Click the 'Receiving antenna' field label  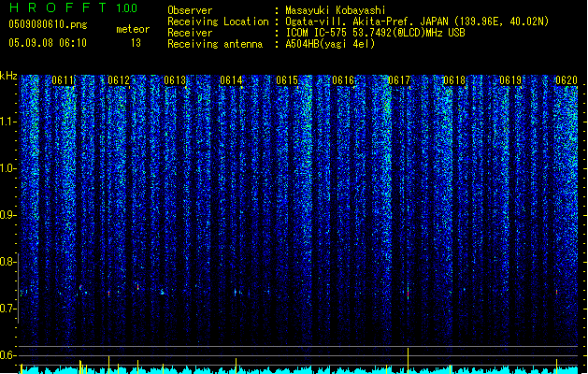215,44
